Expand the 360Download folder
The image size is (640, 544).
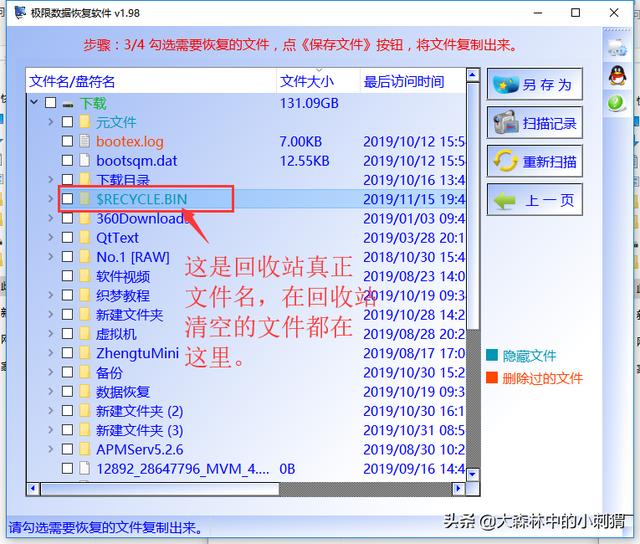pos(51,218)
